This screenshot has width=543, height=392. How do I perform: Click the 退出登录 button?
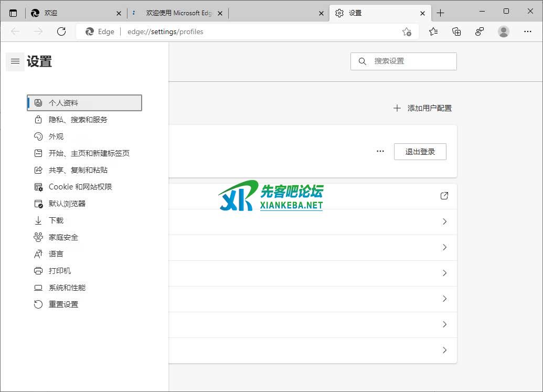(420, 152)
